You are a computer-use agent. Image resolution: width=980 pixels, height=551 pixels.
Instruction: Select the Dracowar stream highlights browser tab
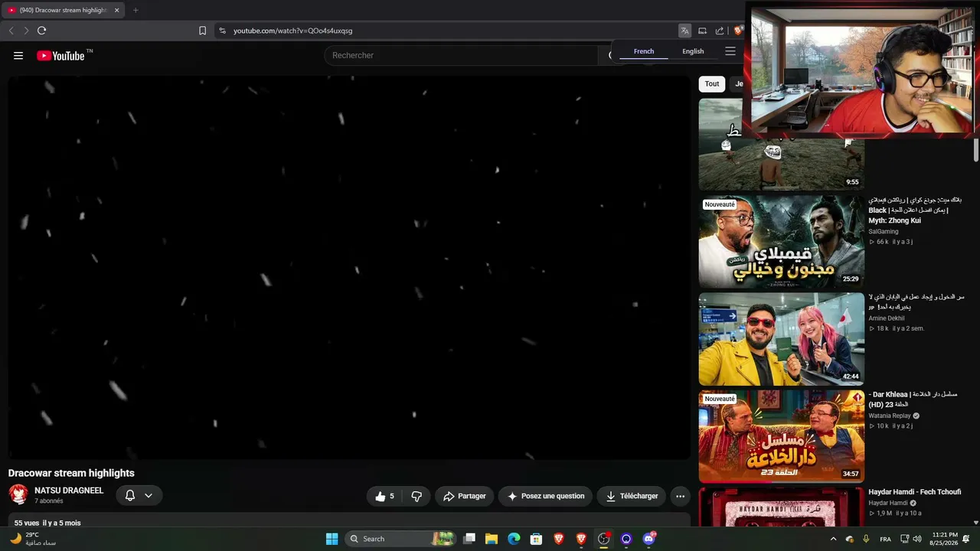pyautogui.click(x=63, y=10)
